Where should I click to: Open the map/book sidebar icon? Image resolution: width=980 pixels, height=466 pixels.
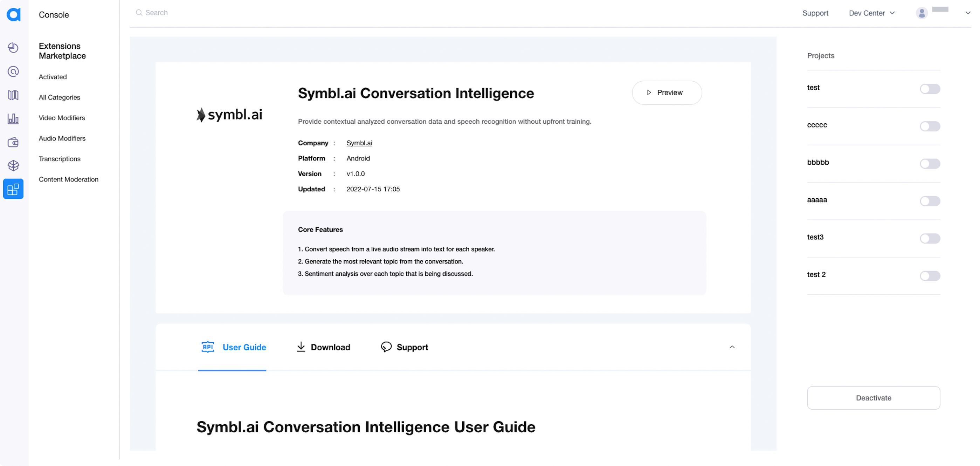click(13, 95)
